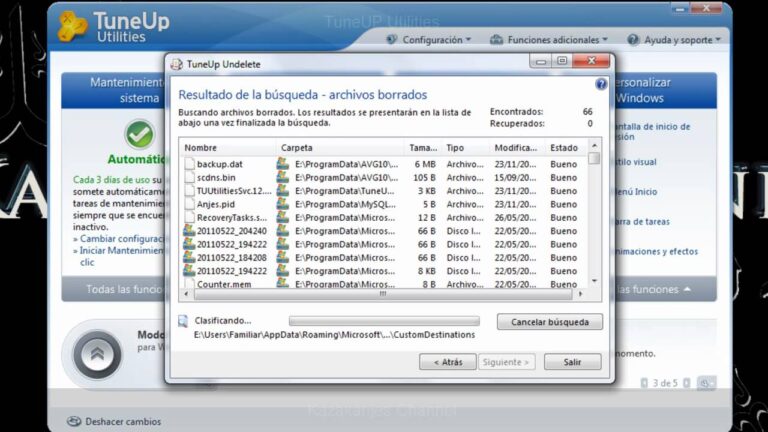
Task: Sort results by the Nombre column
Action: [x=228, y=147]
